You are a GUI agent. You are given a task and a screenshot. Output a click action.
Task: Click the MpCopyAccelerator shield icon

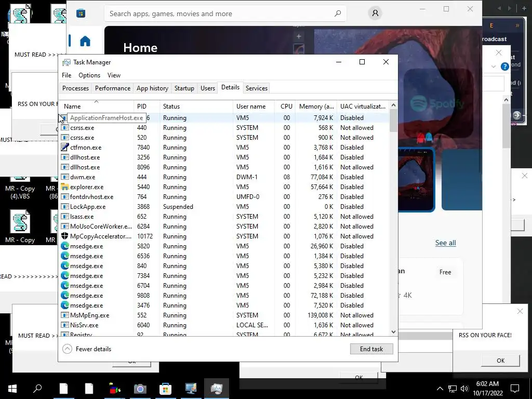[x=64, y=236]
